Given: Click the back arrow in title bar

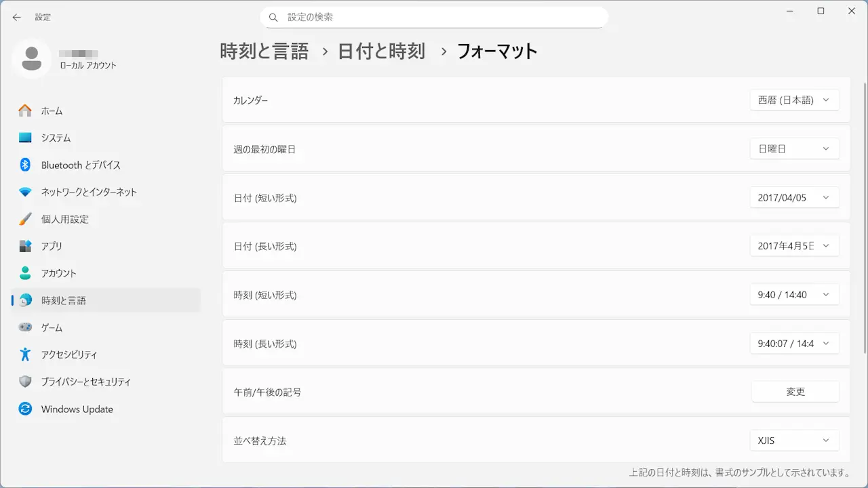Looking at the screenshot, I should [17, 17].
